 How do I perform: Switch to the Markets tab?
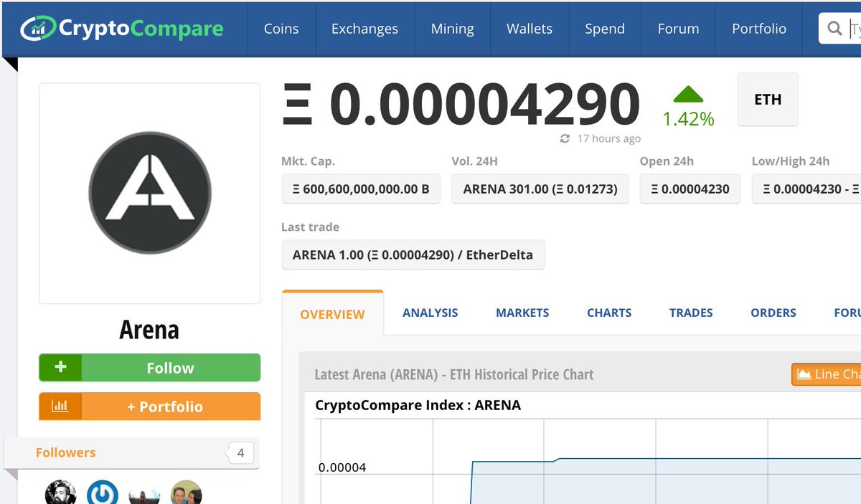[x=522, y=313]
